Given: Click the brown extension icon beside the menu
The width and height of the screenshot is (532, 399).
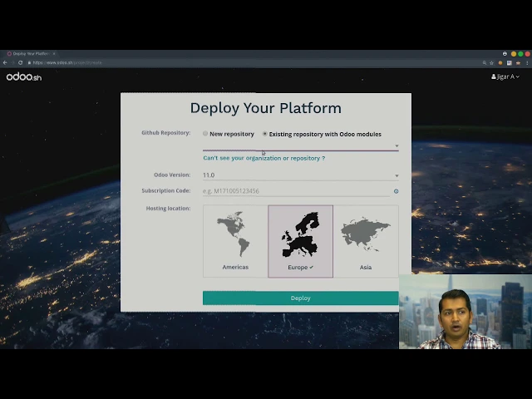Looking at the screenshot, I should (x=518, y=63).
